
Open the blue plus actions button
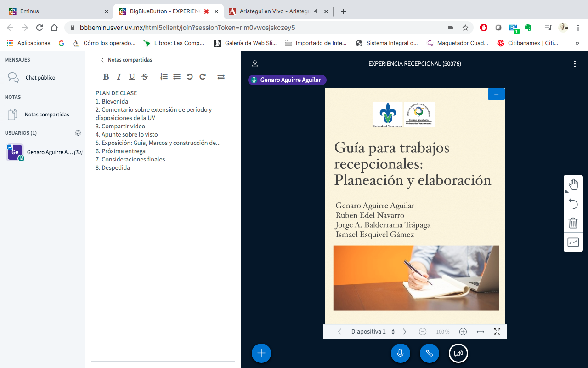[x=261, y=353]
